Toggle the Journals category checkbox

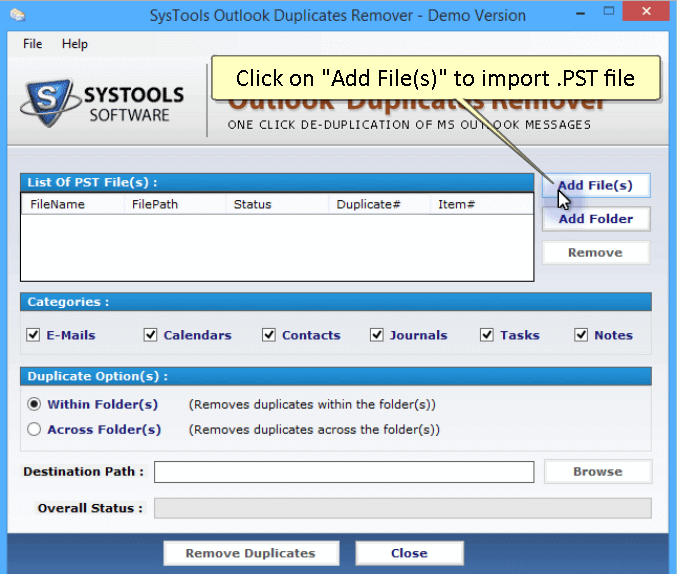click(x=376, y=335)
